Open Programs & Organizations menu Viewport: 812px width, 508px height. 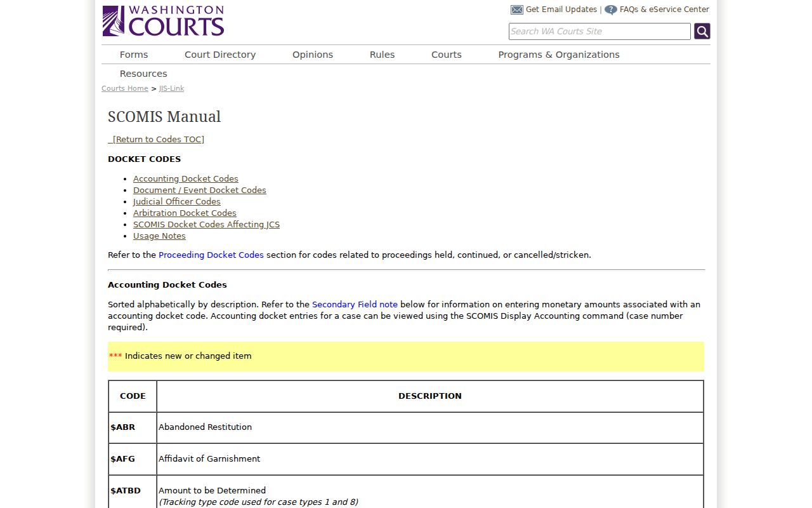coord(559,55)
